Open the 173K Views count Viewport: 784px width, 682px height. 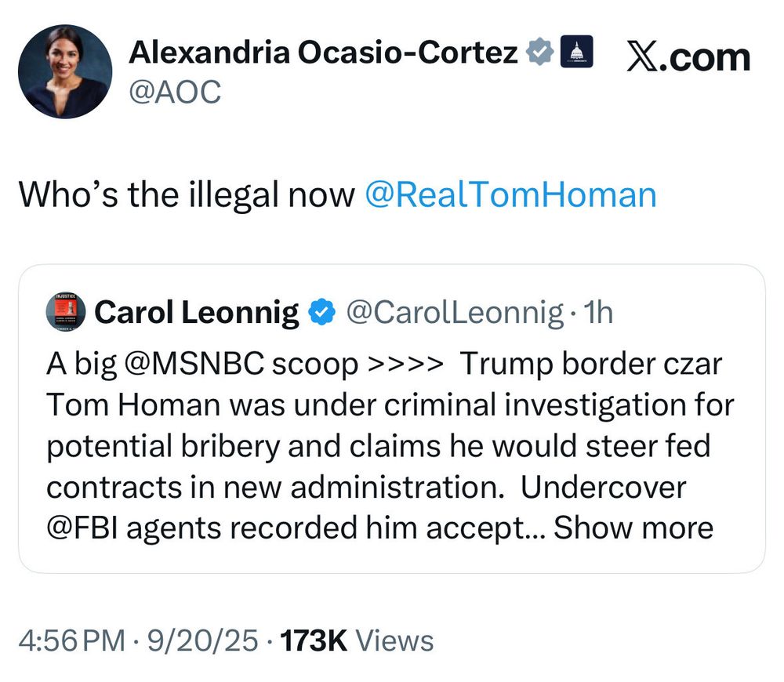point(357,640)
